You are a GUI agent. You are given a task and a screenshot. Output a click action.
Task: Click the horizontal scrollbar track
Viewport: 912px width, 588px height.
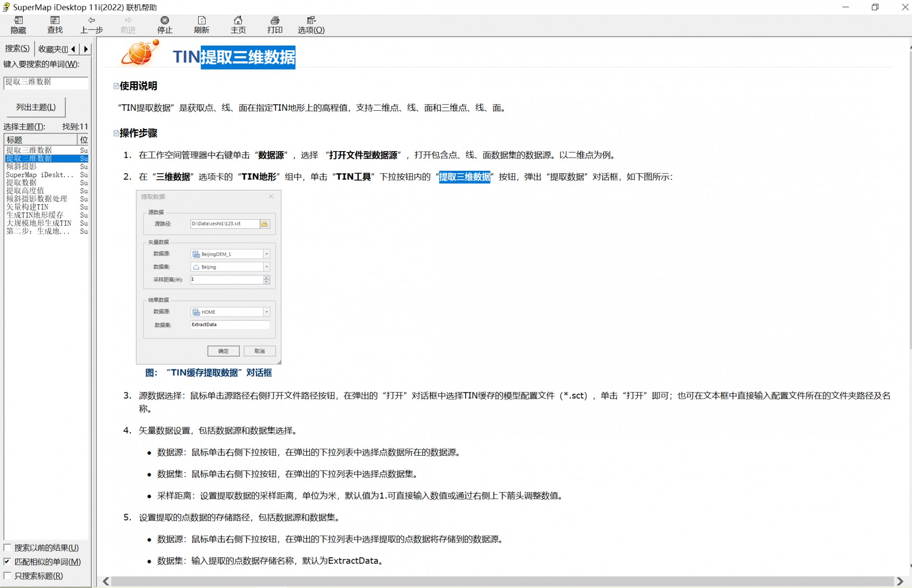click(x=503, y=581)
